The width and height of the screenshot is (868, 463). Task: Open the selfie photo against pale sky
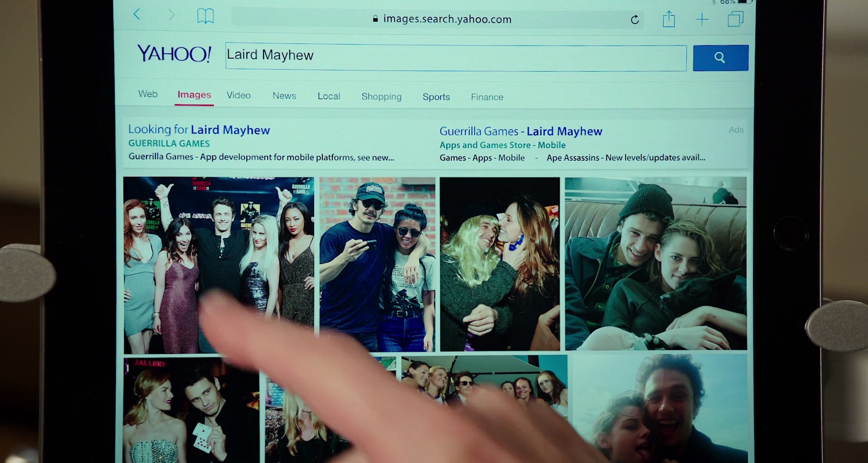(x=660, y=409)
